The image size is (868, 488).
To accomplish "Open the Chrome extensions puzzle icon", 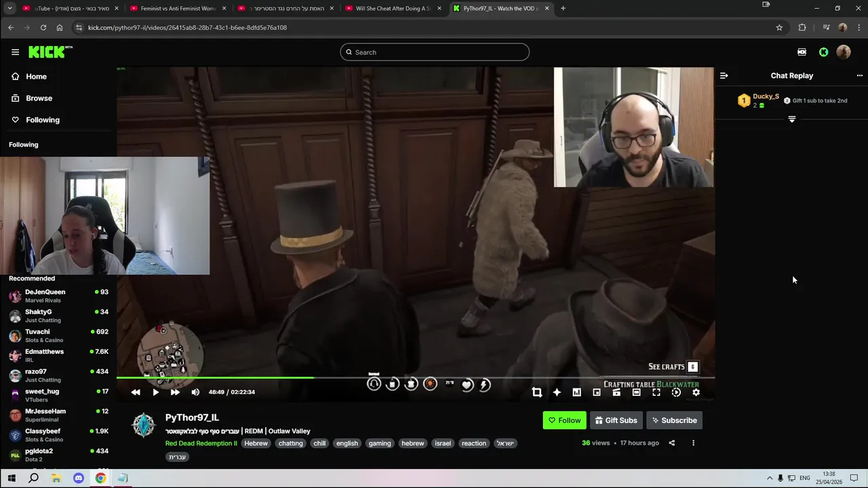I will point(802,28).
